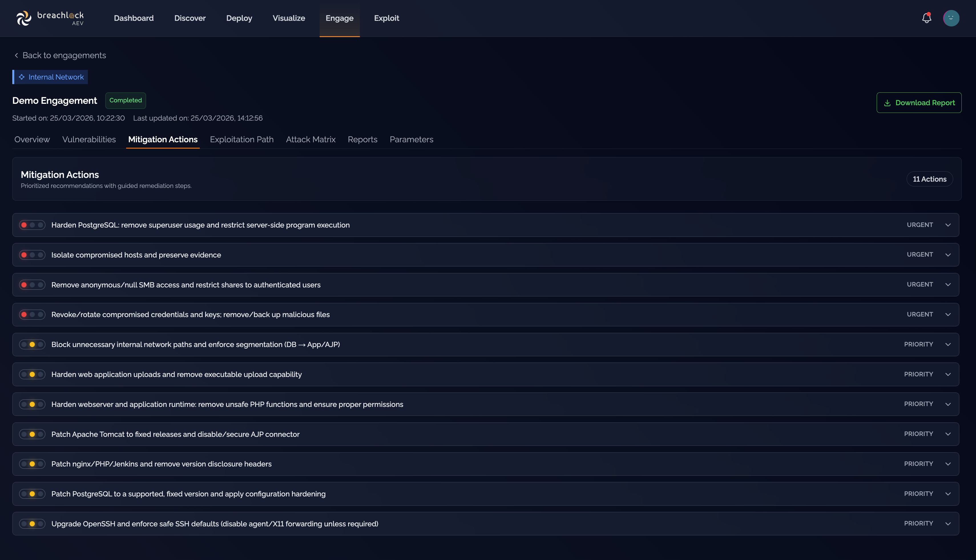
Task: Click the download icon in Download Report
Action: coord(887,103)
